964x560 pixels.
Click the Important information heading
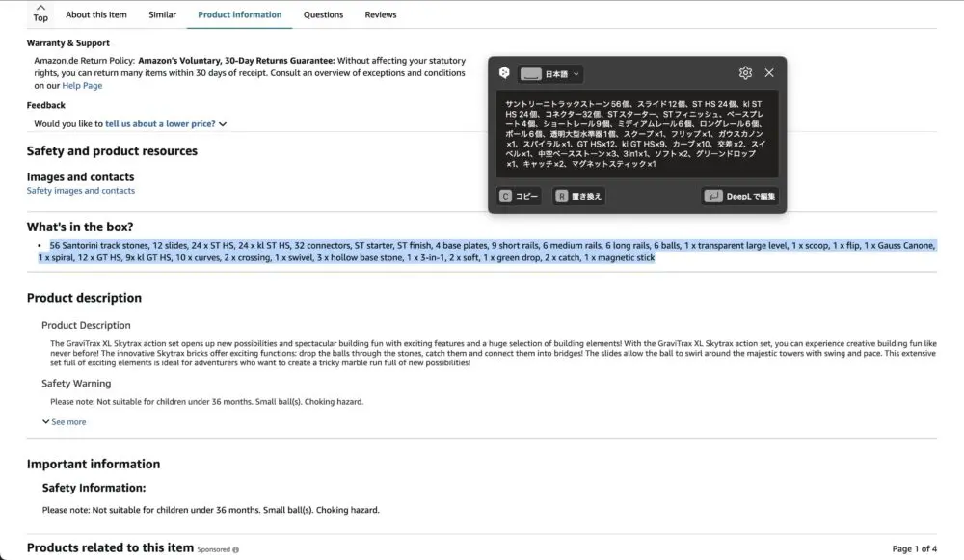click(x=94, y=464)
